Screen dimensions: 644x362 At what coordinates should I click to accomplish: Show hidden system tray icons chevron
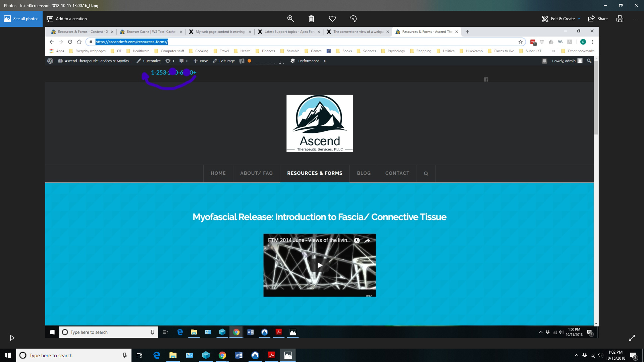click(576, 355)
